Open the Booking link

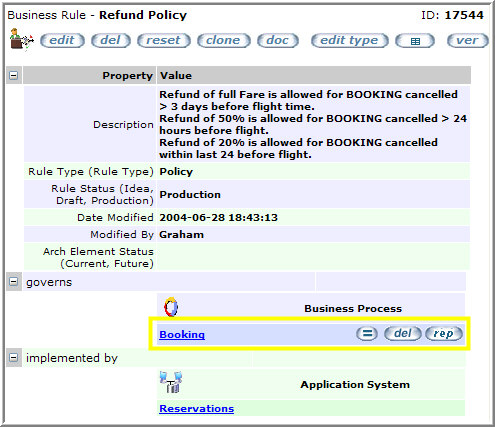point(182,334)
